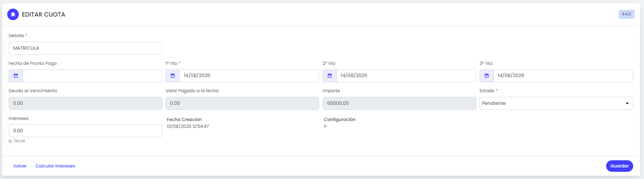Image resolution: width=644 pixels, height=179 pixels.
Task: Open calendar for Fecha de Pronto Pago
Action: (x=16, y=76)
